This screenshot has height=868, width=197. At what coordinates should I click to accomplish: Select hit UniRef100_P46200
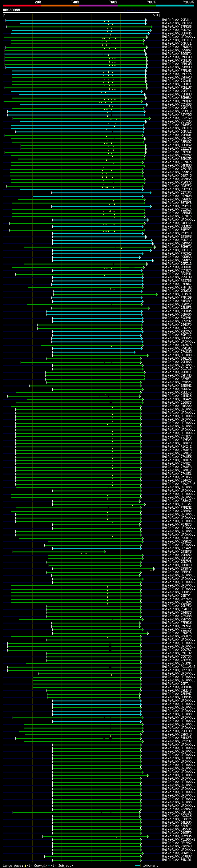pos(177,406)
